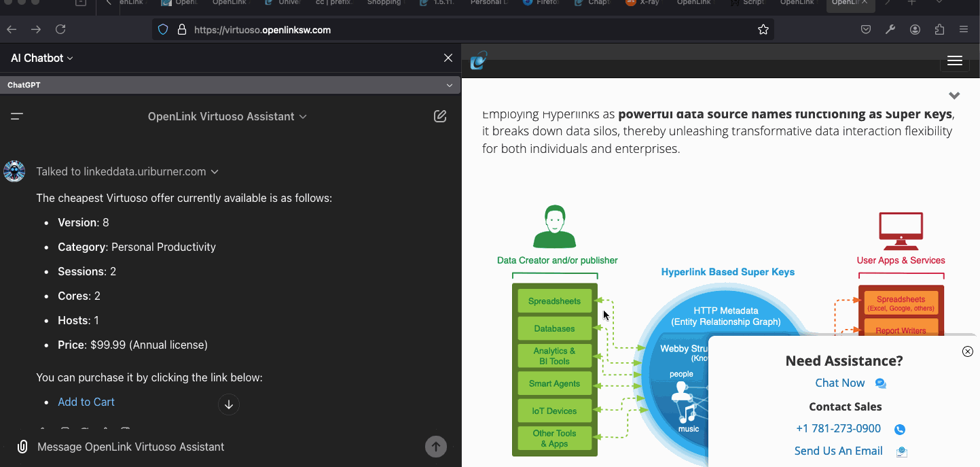Attach a file with the paperclip icon

tap(22, 447)
